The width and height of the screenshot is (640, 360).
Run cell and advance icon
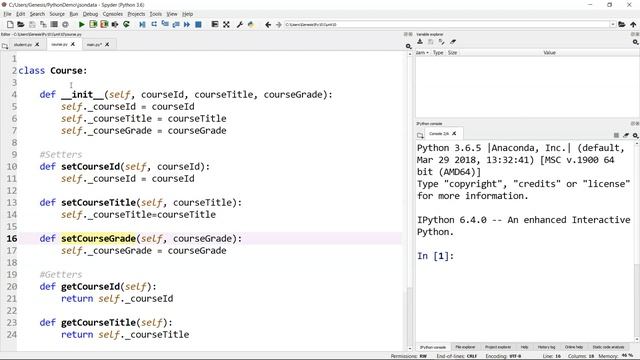pos(104,24)
